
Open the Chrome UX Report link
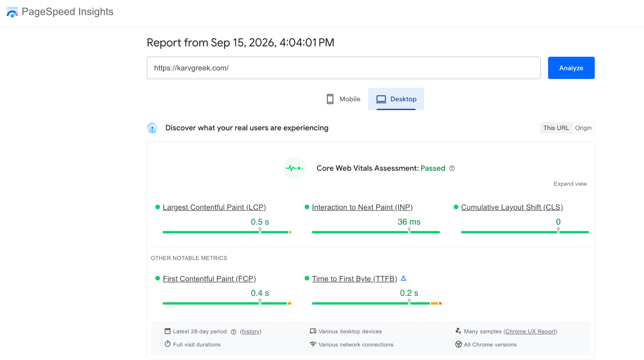click(530, 331)
